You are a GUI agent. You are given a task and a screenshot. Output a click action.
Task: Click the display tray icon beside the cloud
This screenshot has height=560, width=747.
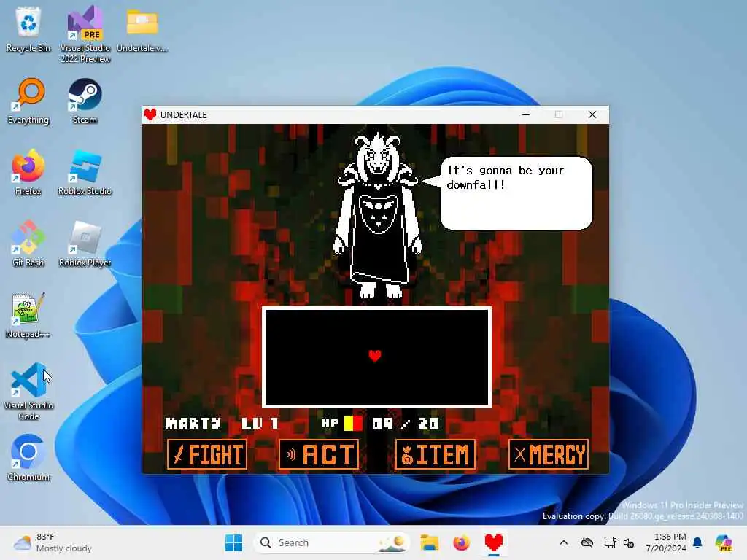(x=611, y=542)
